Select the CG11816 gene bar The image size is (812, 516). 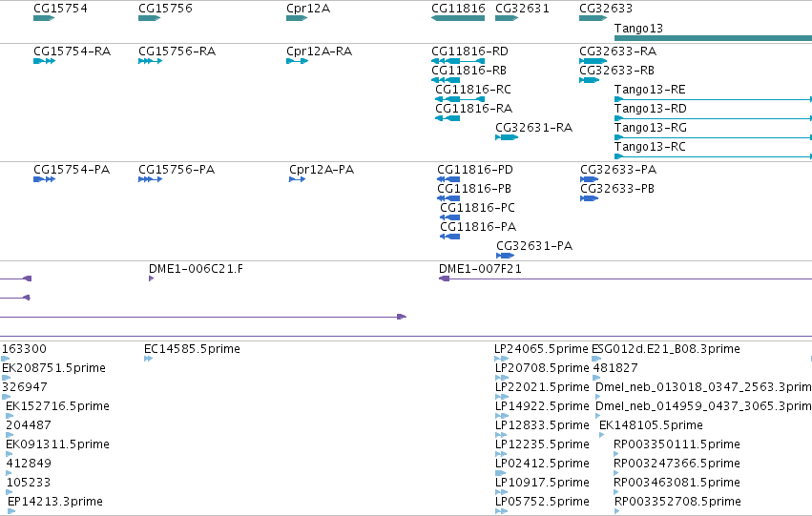point(458,18)
